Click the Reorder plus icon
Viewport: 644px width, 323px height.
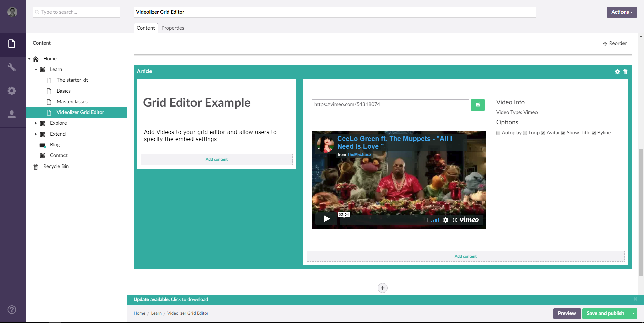[x=605, y=44]
